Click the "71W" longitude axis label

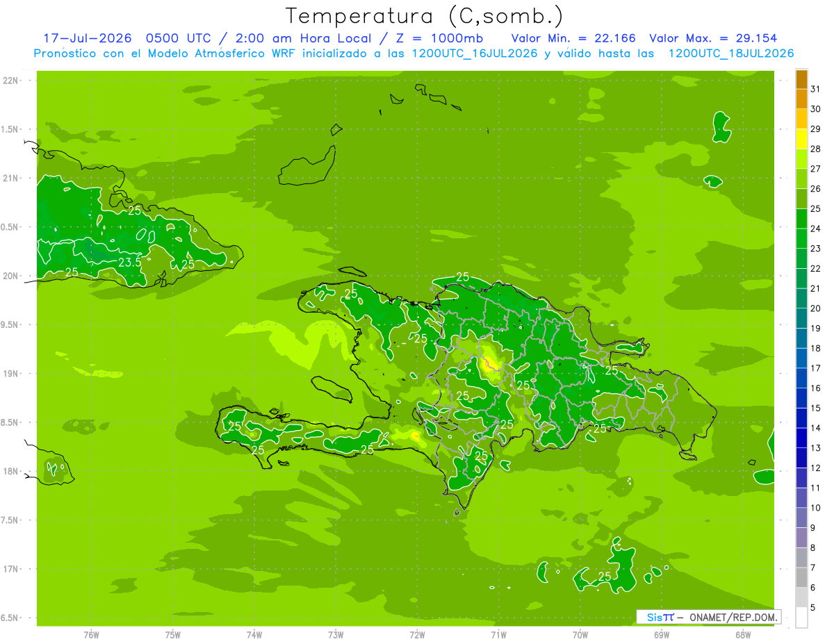(x=498, y=635)
